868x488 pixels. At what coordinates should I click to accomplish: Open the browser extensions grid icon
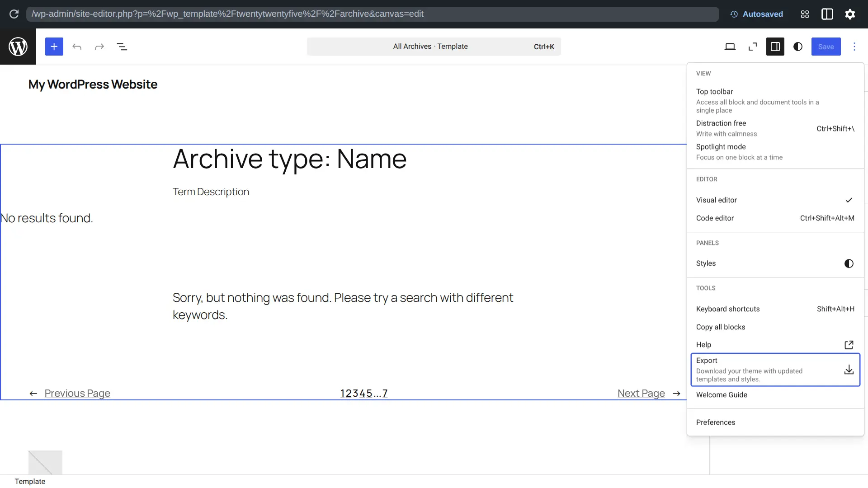(805, 14)
